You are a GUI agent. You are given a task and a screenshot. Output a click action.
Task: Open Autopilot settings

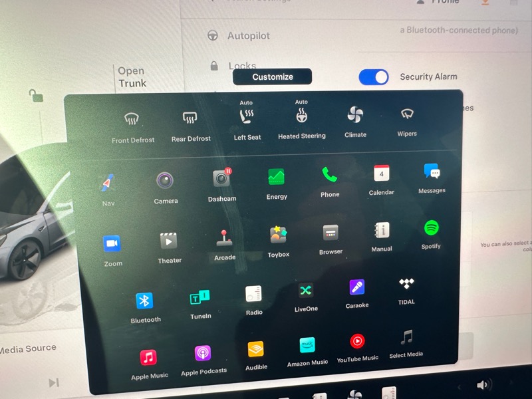(x=239, y=36)
